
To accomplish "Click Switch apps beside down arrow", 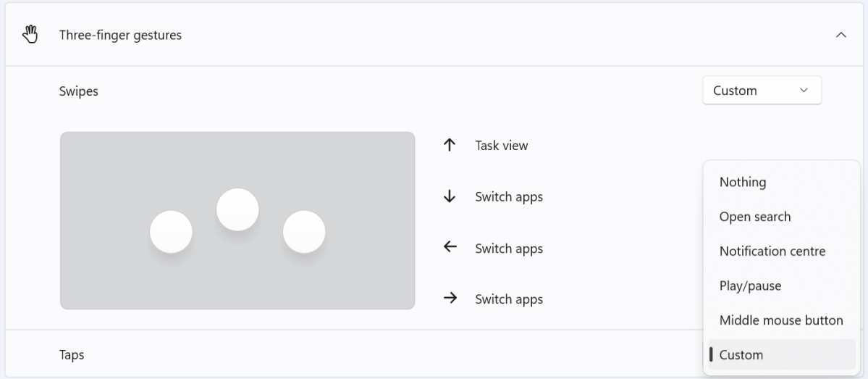I will 509,196.
